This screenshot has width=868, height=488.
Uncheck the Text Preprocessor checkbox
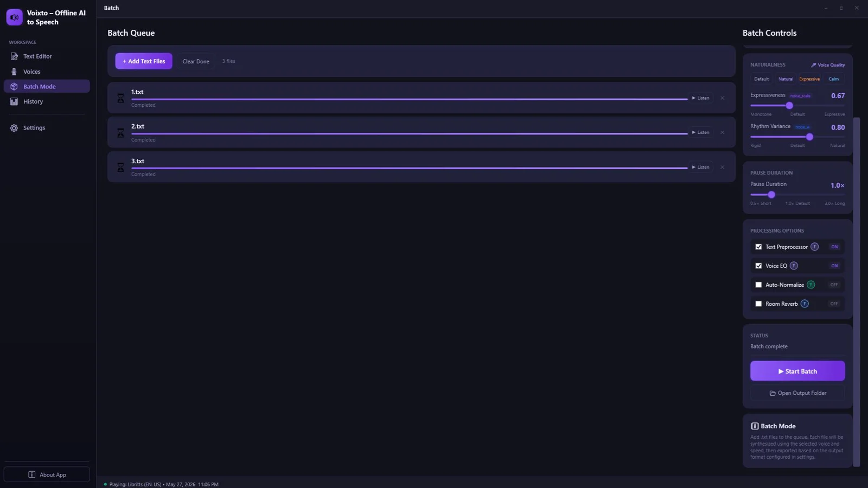coord(758,247)
